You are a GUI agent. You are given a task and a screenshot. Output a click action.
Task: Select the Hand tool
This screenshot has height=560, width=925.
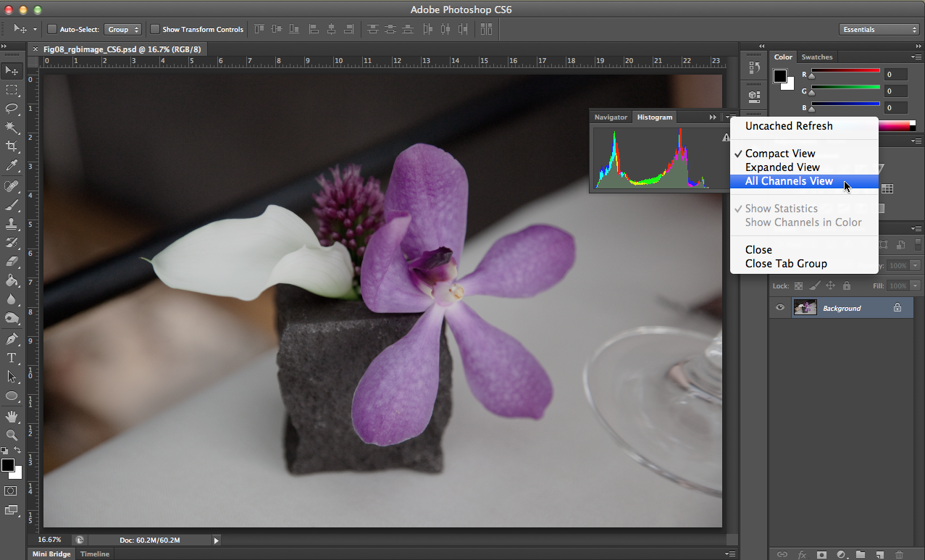(12, 417)
